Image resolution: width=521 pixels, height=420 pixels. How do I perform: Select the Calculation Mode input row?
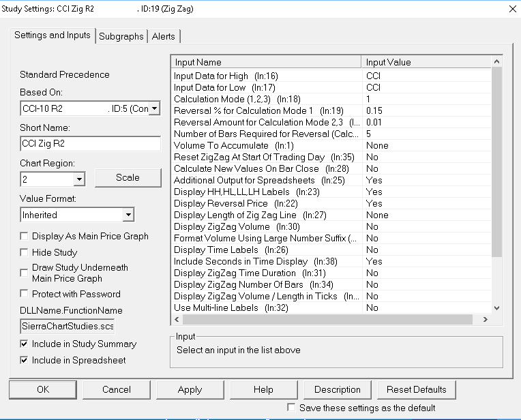tap(266, 99)
